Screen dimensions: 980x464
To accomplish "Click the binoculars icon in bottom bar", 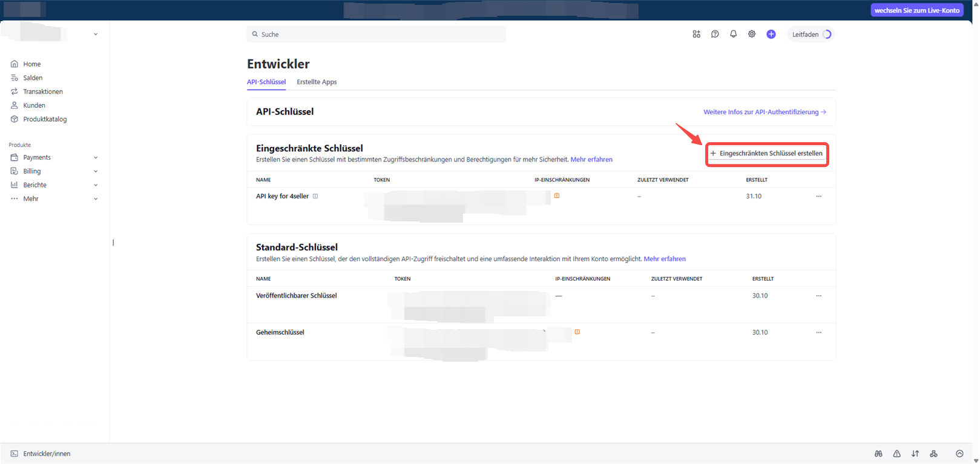I will 878,454.
